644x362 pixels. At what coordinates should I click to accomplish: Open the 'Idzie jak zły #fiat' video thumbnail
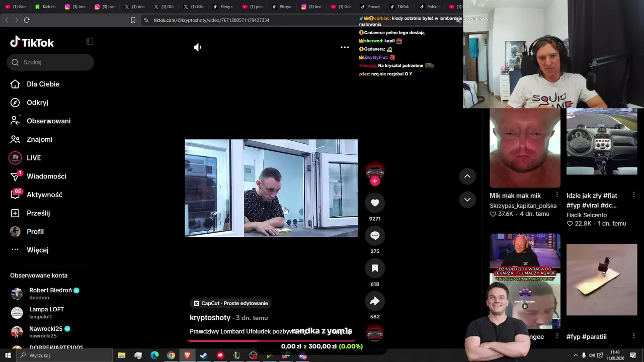[x=602, y=142]
